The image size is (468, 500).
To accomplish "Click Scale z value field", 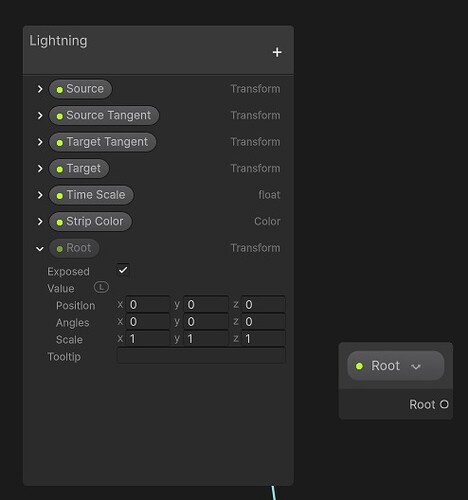I will point(263,339).
